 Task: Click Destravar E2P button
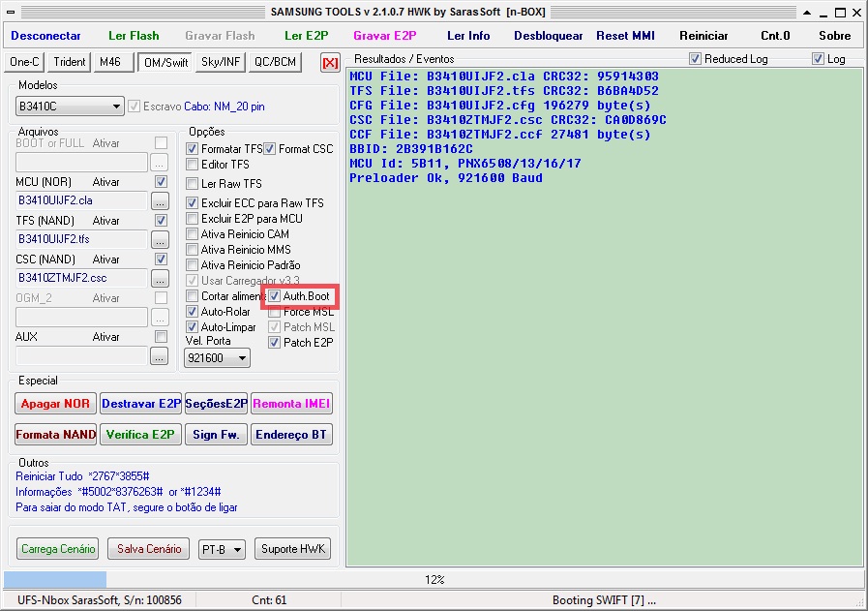[141, 404]
